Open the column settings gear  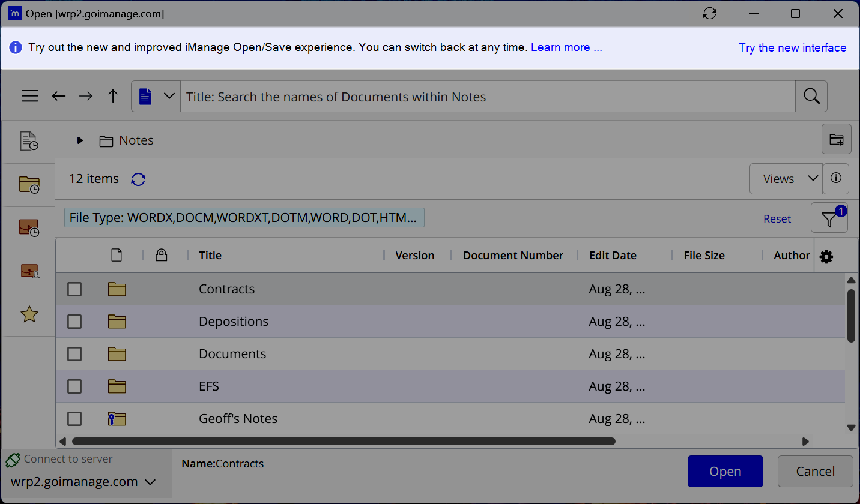pyautogui.click(x=826, y=256)
